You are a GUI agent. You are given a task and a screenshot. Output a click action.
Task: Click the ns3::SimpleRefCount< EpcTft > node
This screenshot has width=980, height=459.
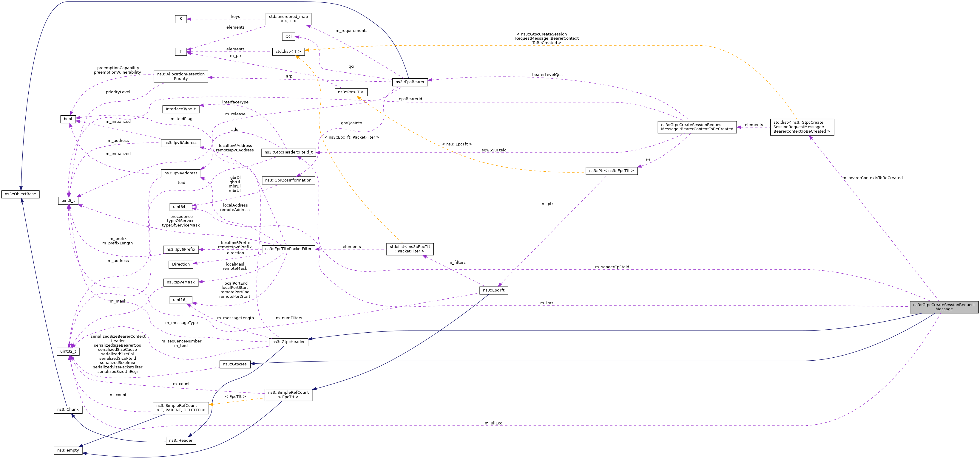(288, 395)
